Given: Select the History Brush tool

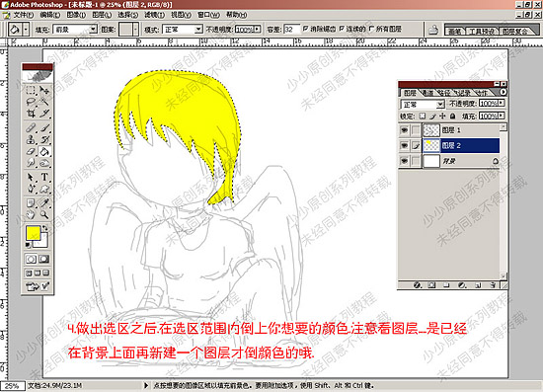Looking at the screenshot, I should click(x=44, y=139).
